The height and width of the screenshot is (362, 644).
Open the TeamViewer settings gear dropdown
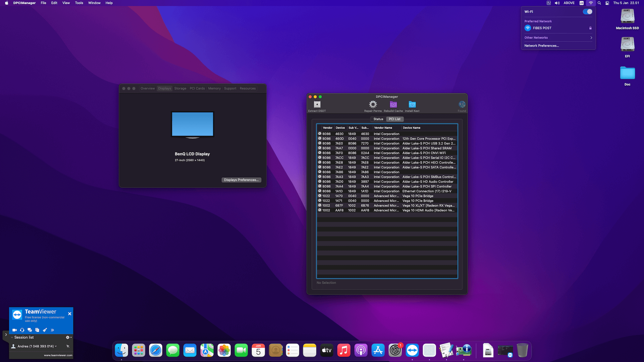pos(68,338)
